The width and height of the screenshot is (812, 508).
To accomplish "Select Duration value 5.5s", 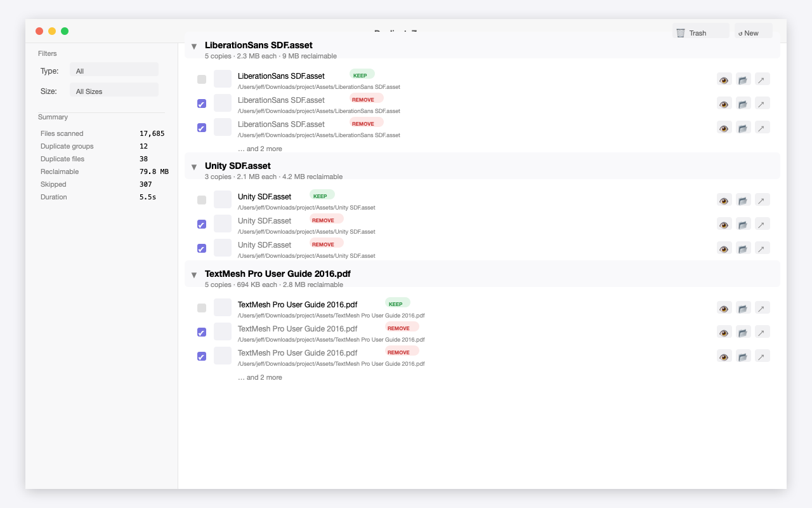I will click(148, 197).
